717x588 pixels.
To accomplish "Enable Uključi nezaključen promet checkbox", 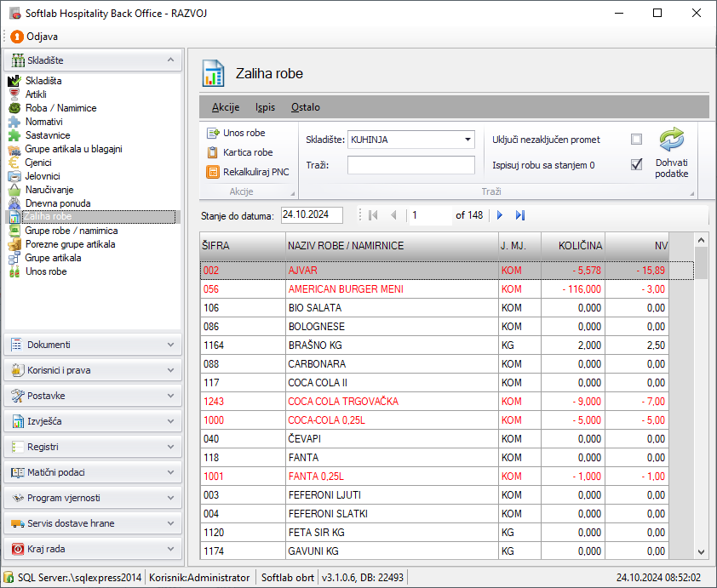I will coord(636,140).
